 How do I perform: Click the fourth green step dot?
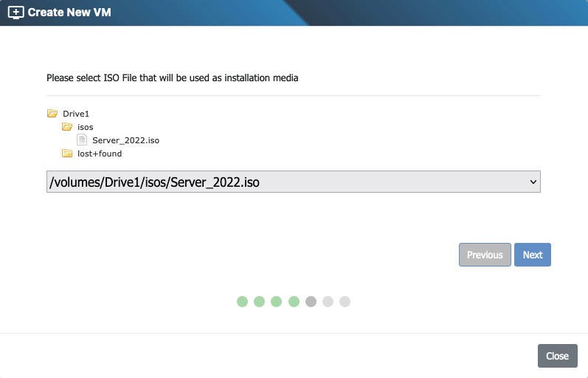tap(294, 301)
